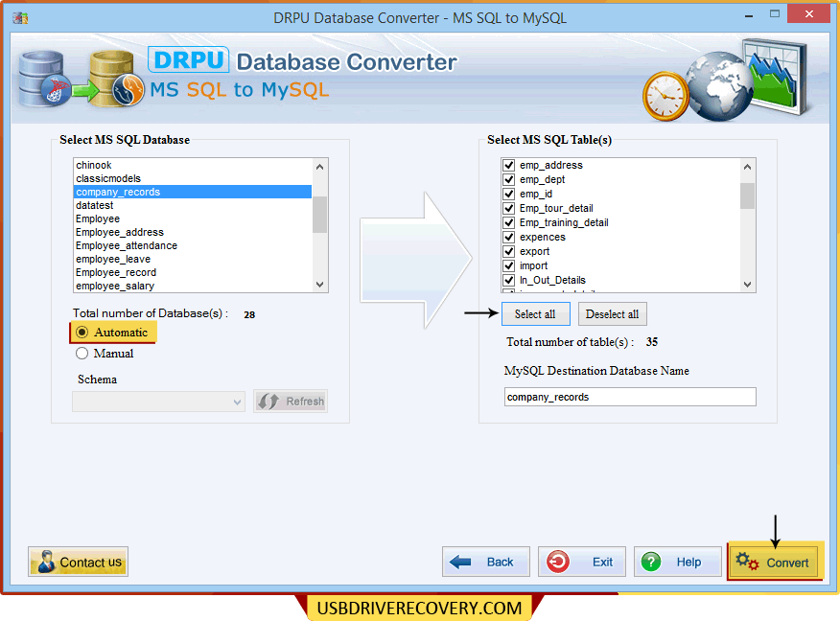Select employee_salary database in list

tap(193, 286)
